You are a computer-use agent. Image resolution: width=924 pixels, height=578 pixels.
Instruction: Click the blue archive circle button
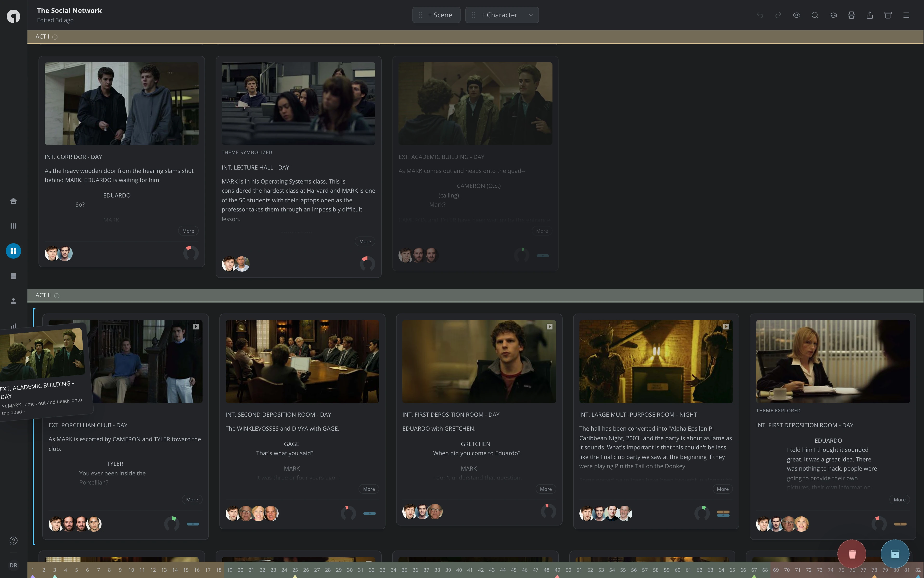pos(895,553)
